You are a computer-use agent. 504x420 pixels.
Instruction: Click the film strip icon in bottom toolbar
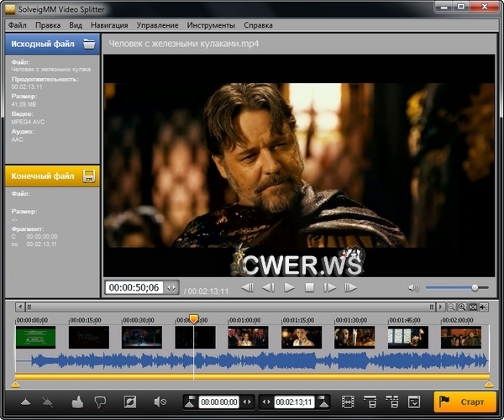pos(349,402)
